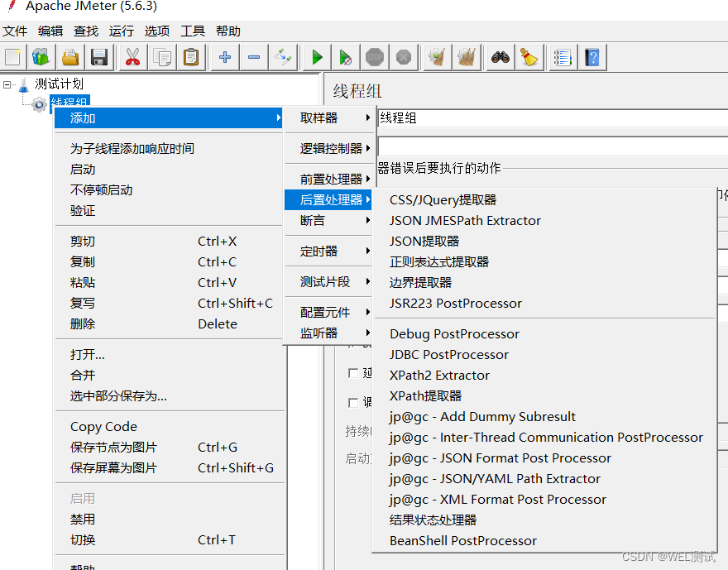Click the Paste clipboard icon
The width and height of the screenshot is (728, 570).
pyautogui.click(x=191, y=57)
